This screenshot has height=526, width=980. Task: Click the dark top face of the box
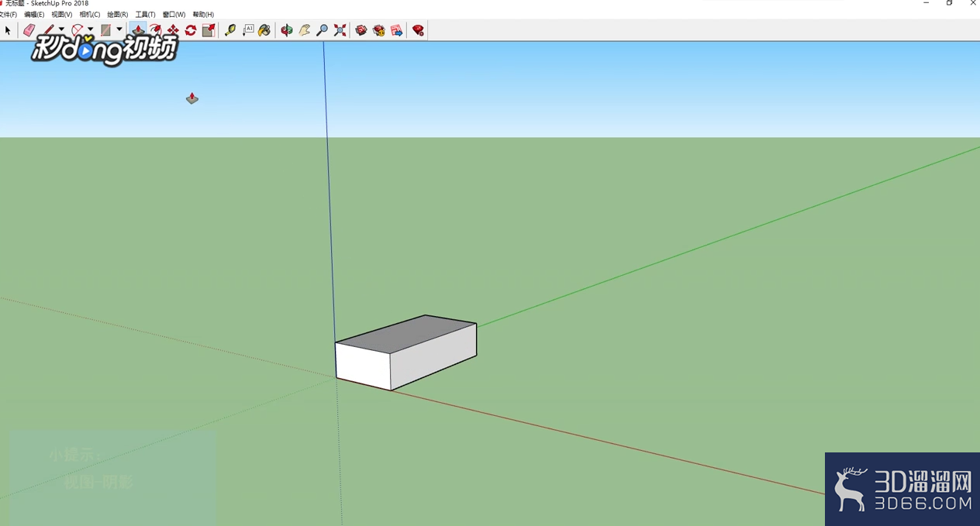pyautogui.click(x=407, y=333)
